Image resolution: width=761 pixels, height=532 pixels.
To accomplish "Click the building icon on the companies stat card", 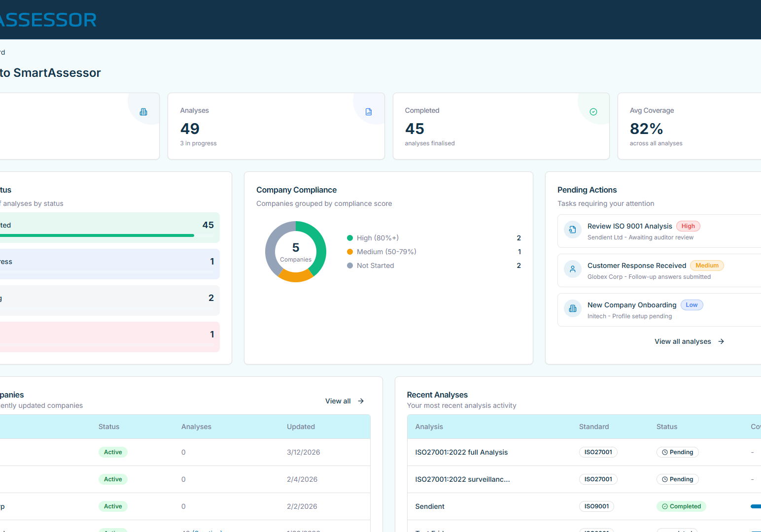I will tap(143, 111).
